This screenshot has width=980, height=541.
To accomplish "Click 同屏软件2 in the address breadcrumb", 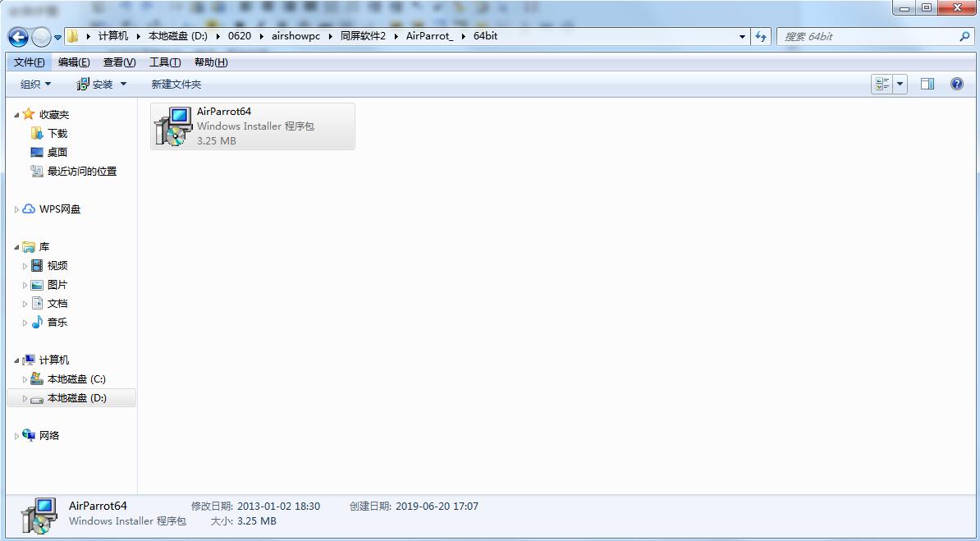I will [363, 35].
